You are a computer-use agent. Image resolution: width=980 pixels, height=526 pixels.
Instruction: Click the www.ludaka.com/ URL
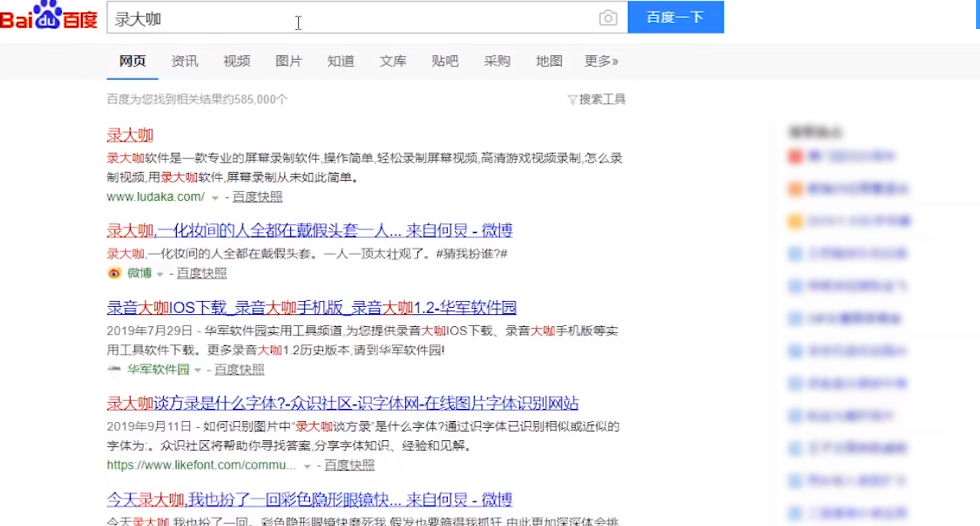pos(155,197)
